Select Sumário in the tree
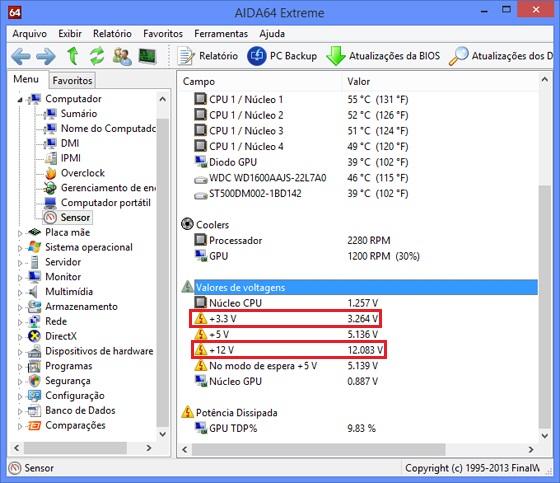Screen dimensions: 560x483 [x=79, y=114]
